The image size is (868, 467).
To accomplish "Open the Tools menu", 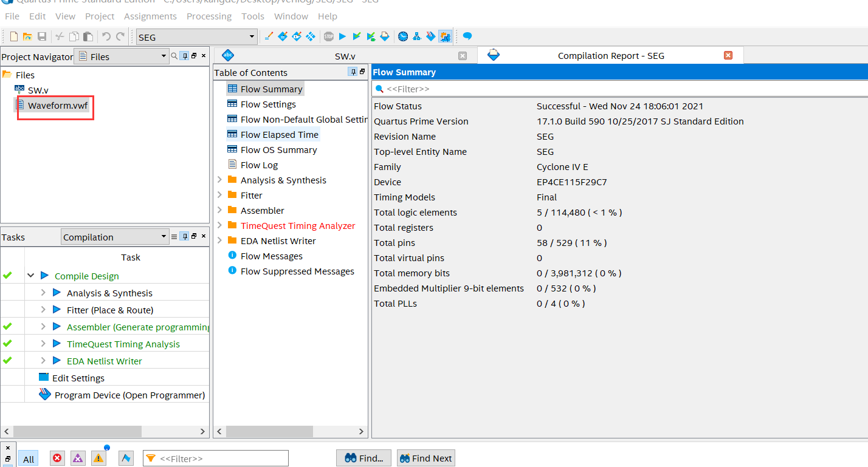I will 253,16.
